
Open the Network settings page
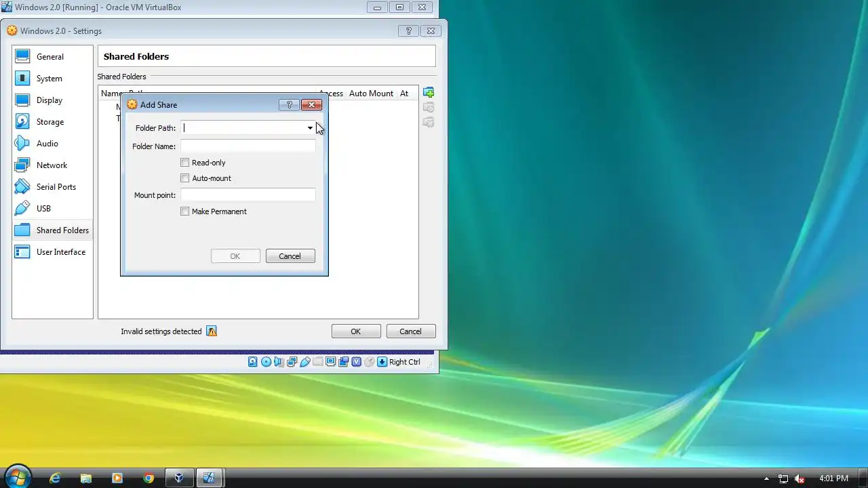[52, 165]
